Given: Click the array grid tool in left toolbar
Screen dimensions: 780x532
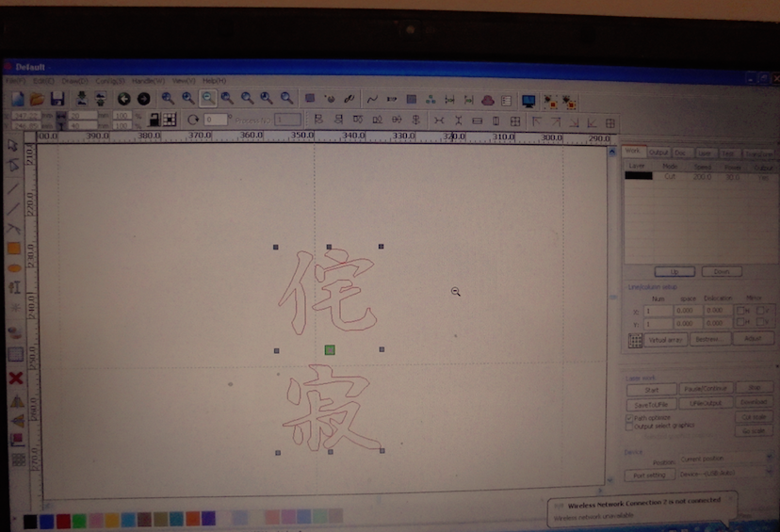Looking at the screenshot, I should coord(19,459).
